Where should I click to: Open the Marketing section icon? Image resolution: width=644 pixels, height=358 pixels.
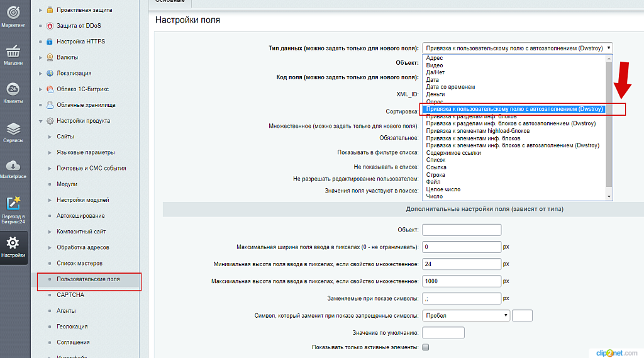pyautogui.click(x=13, y=13)
